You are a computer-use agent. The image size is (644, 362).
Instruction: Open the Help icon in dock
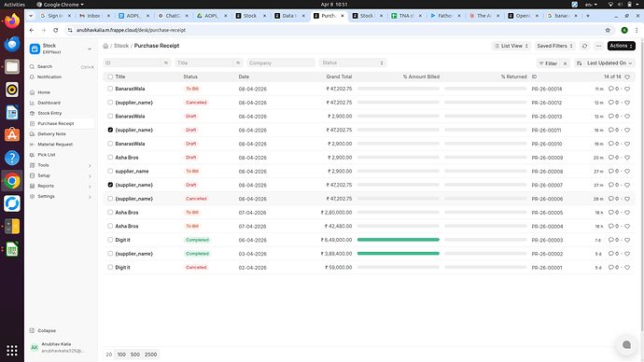[12, 158]
